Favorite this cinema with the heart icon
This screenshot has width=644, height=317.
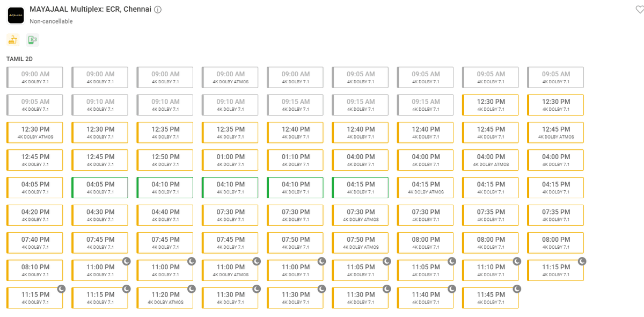click(639, 10)
